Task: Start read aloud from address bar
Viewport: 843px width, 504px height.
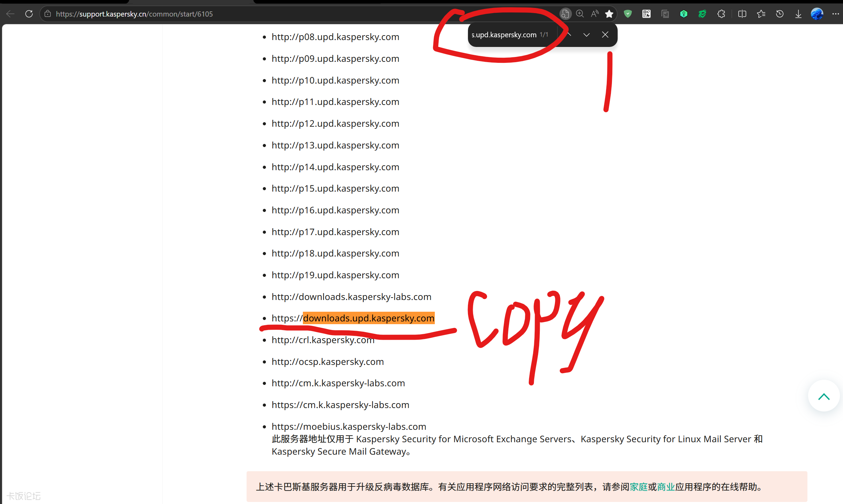Action: 594,14
